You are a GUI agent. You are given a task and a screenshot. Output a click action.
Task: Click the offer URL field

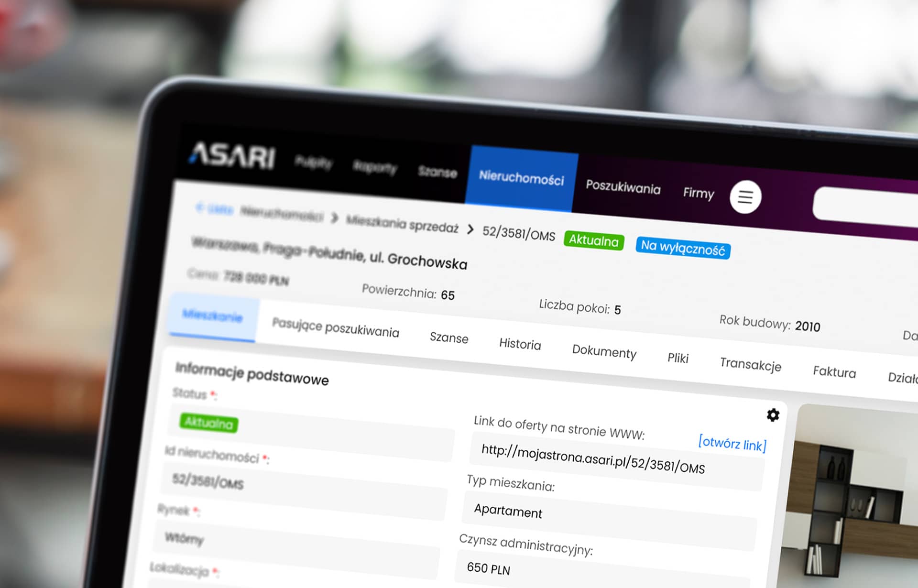616,462
